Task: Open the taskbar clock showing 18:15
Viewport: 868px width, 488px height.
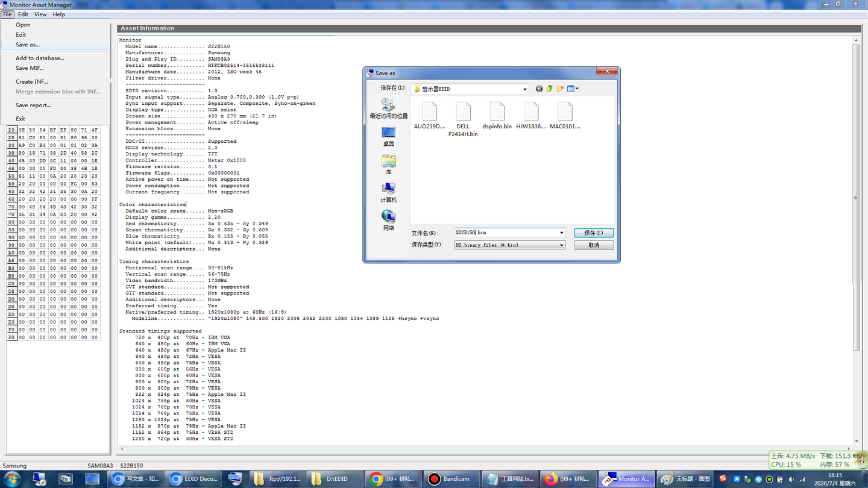Action: click(x=835, y=479)
